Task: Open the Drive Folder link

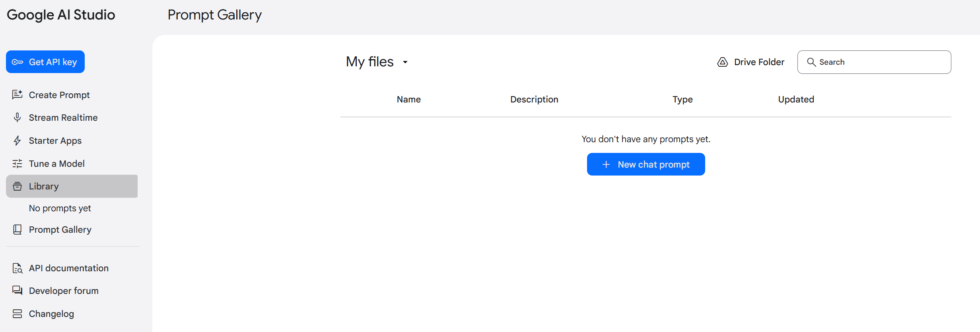Action: (x=751, y=62)
